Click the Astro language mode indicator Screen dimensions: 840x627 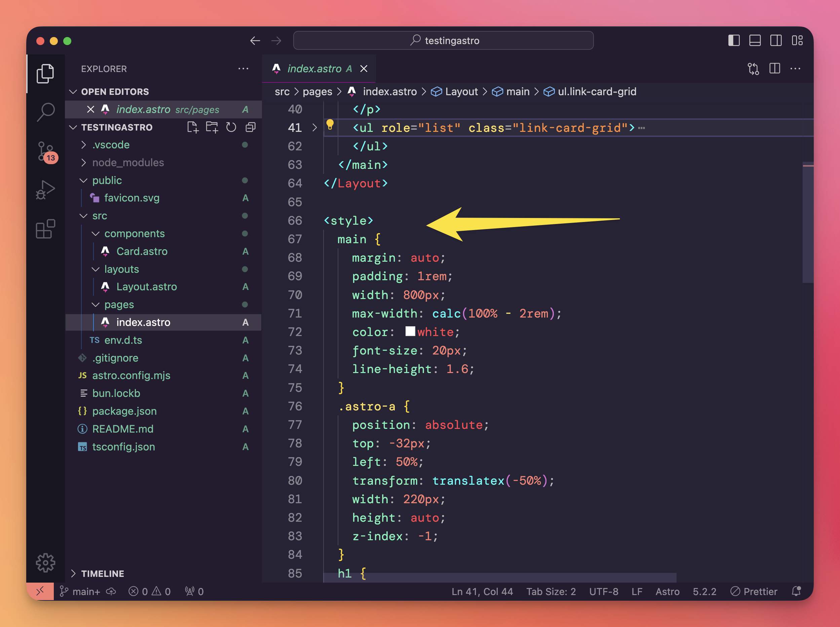(667, 591)
